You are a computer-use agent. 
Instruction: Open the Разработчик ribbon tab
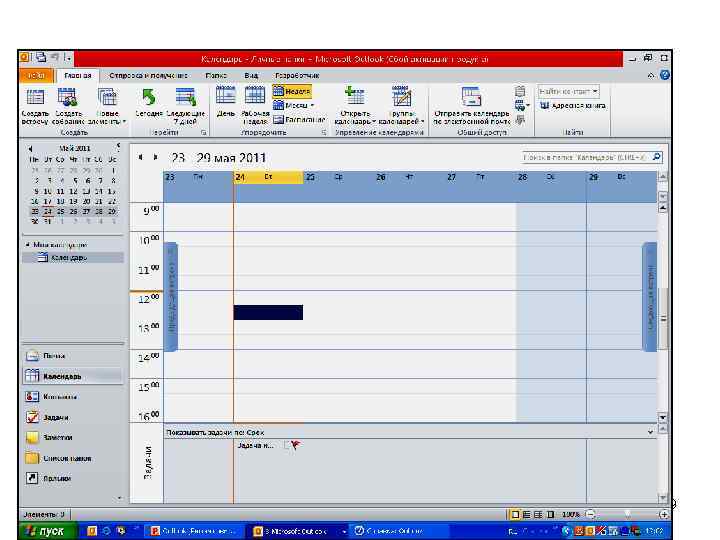coord(297,75)
